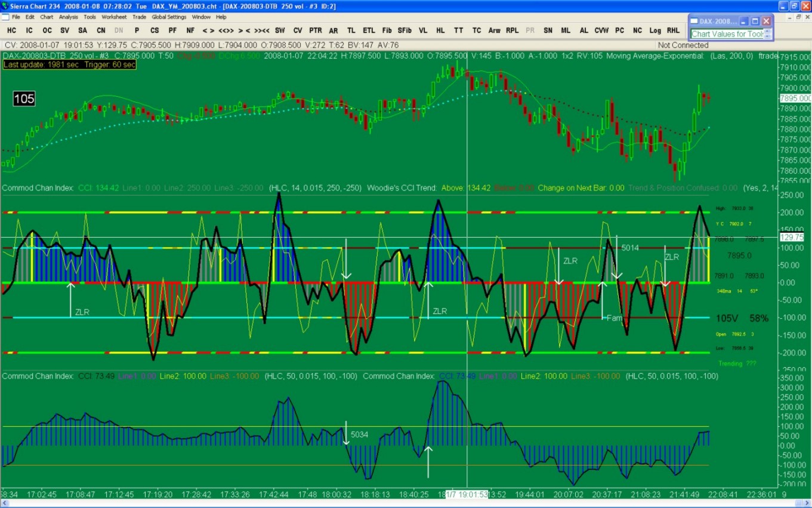This screenshot has height=508, width=812.
Task: Open the Trade menu
Action: (x=139, y=17)
